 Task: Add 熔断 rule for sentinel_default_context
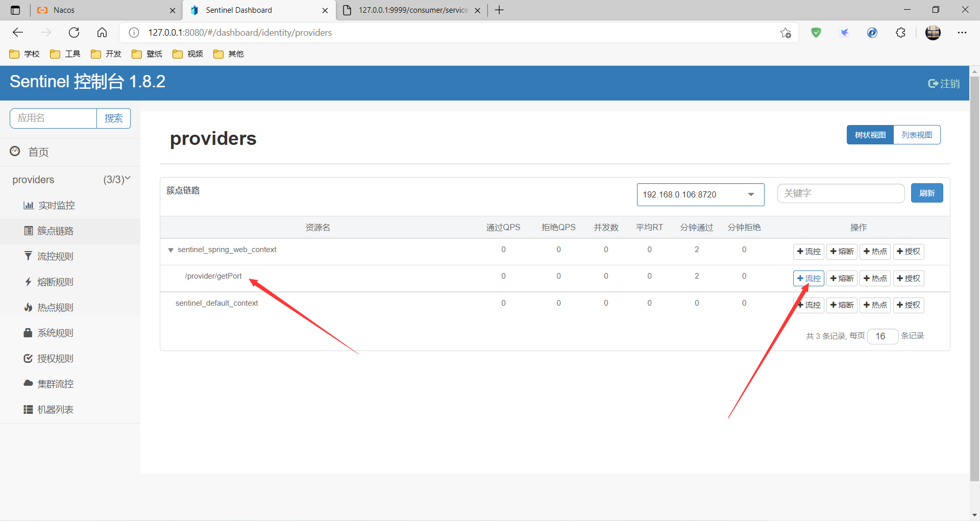coord(842,305)
